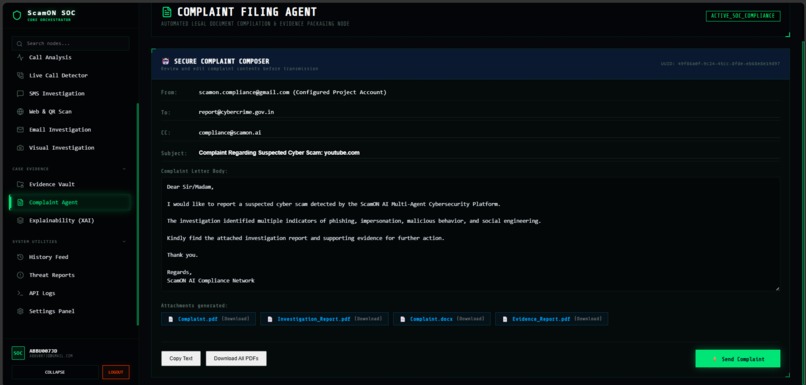Click the Secure Complaint Composer mail icon

(x=166, y=61)
